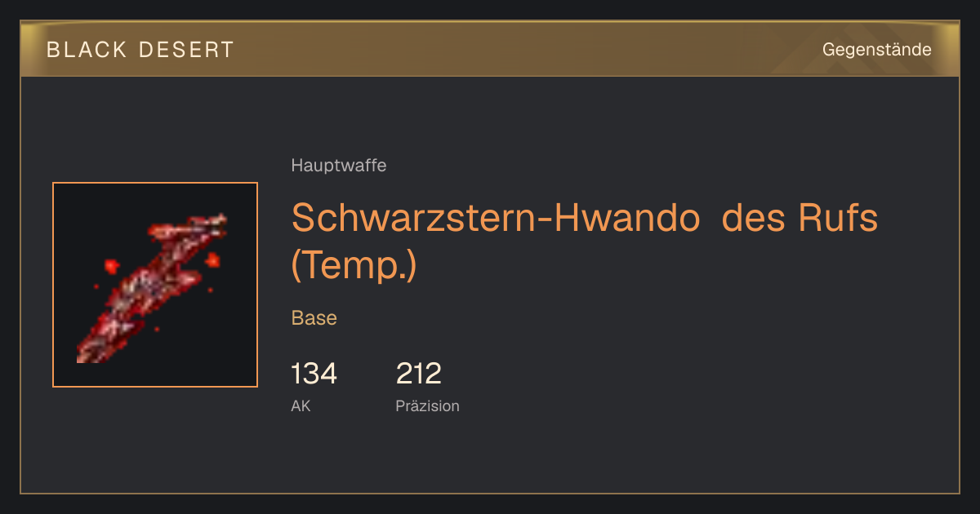This screenshot has width=980, height=514.
Task: Click the 212 precision value
Action: 419,374
